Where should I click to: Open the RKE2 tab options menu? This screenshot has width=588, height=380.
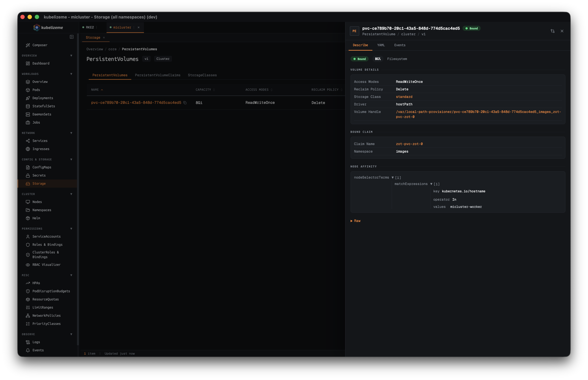click(97, 27)
